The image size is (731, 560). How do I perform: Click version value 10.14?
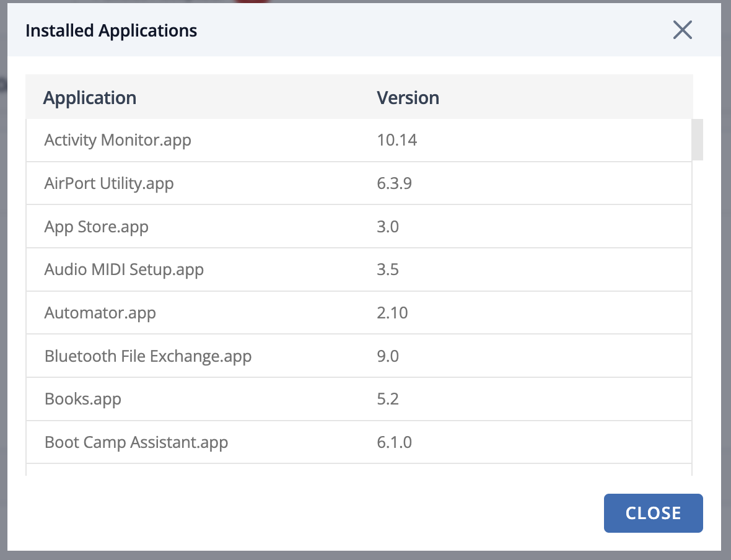pyautogui.click(x=396, y=140)
